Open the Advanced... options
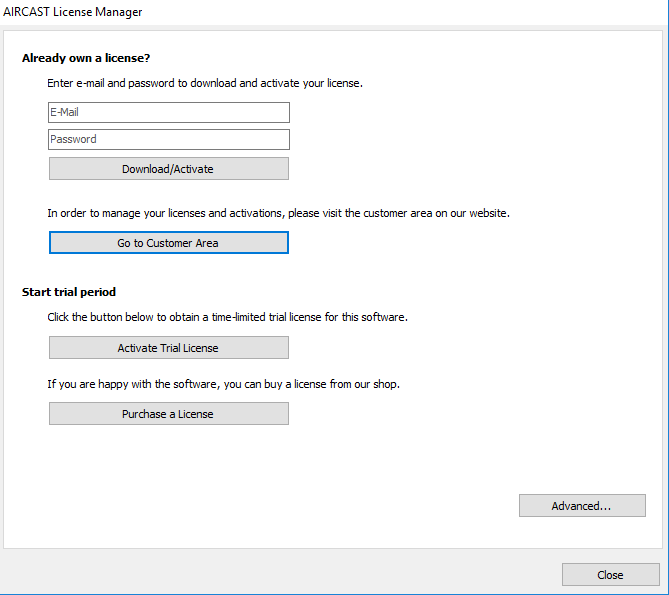 click(581, 506)
